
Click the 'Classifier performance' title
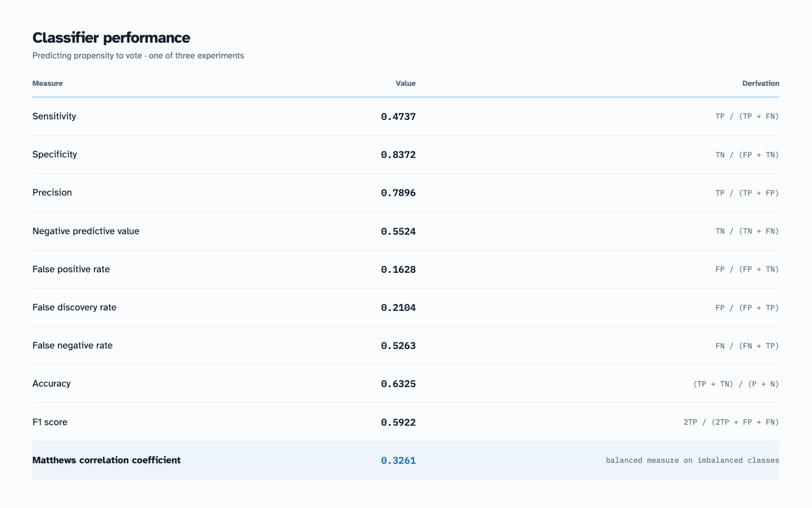point(111,38)
